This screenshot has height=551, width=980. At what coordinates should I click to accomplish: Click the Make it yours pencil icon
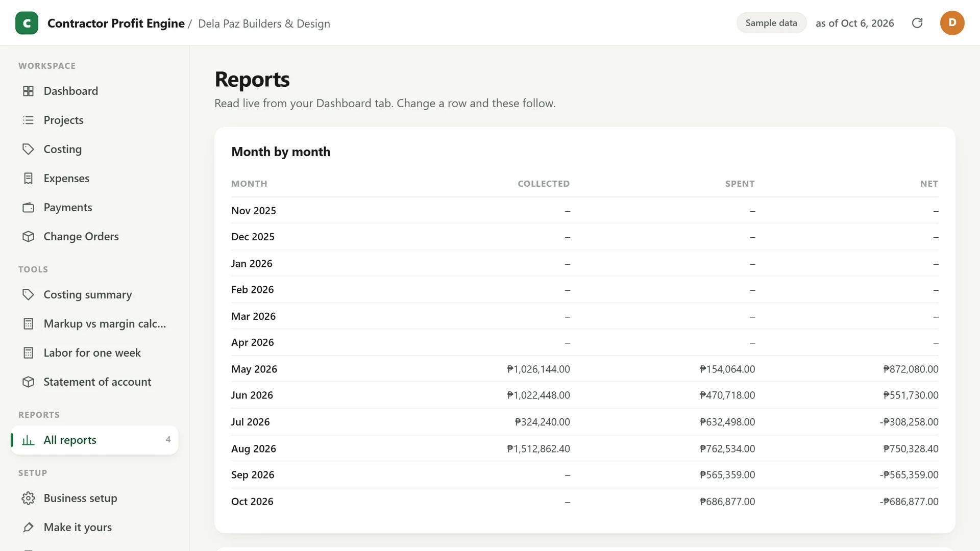click(x=29, y=527)
